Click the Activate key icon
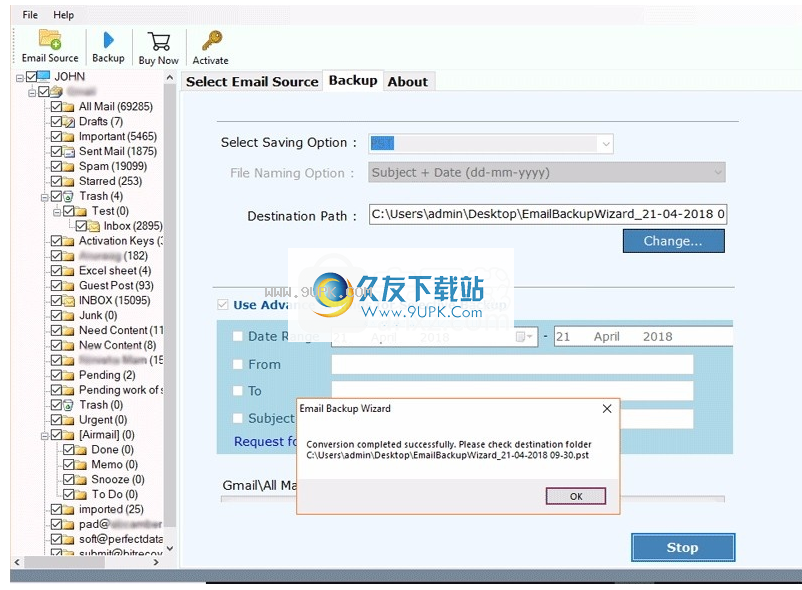Viewport: 802px width, 590px height. click(211, 40)
